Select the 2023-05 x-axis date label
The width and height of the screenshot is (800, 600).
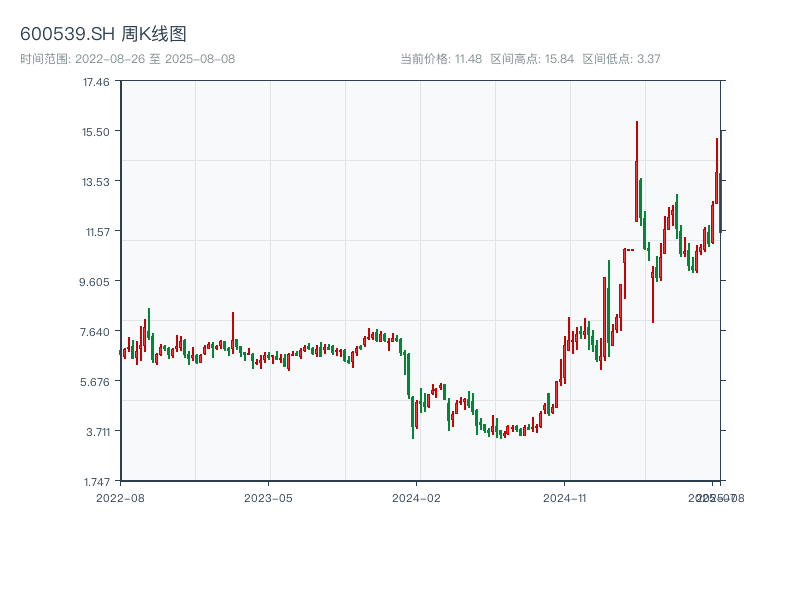(268, 497)
